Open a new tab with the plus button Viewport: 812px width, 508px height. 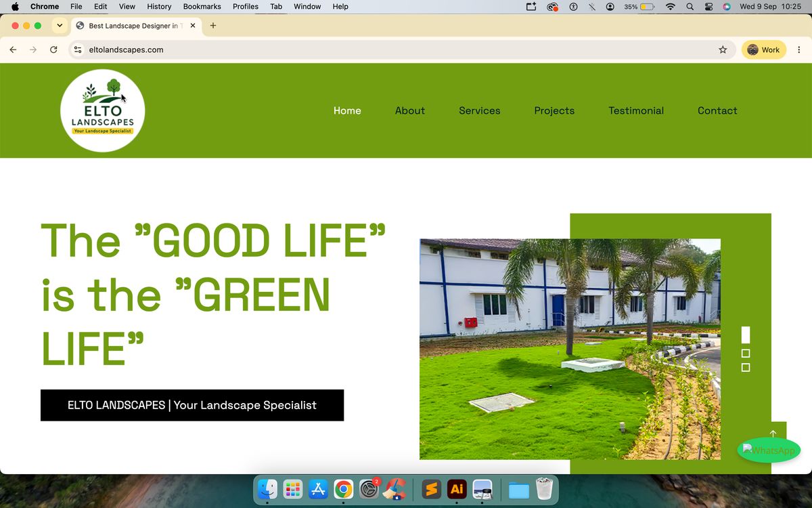[x=213, y=26]
